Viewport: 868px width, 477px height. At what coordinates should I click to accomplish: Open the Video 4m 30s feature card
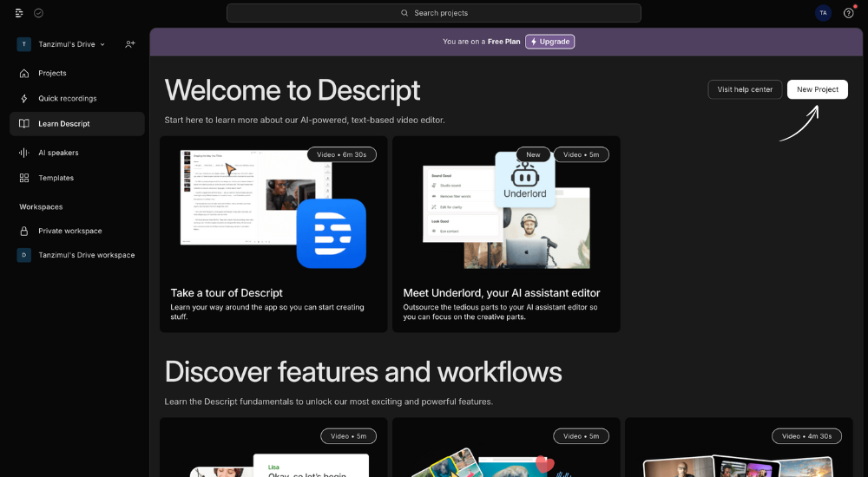click(739, 448)
